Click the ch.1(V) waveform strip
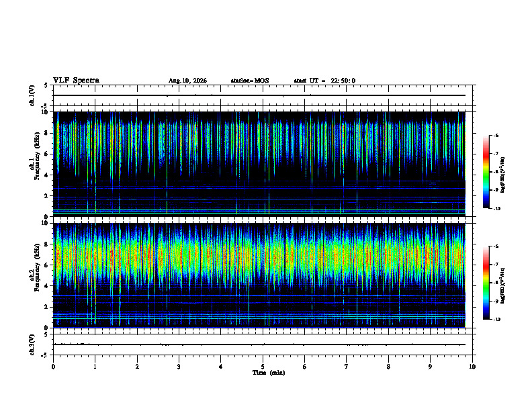 263,95
